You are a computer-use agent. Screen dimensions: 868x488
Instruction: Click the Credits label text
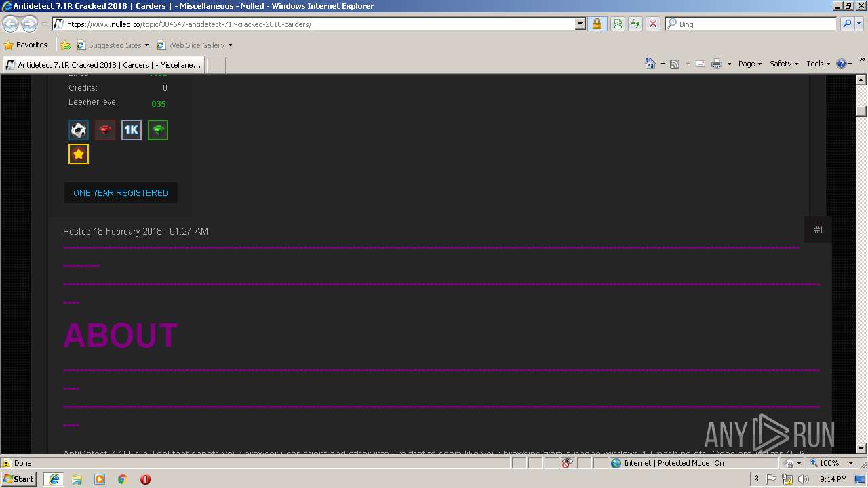[x=83, y=88]
